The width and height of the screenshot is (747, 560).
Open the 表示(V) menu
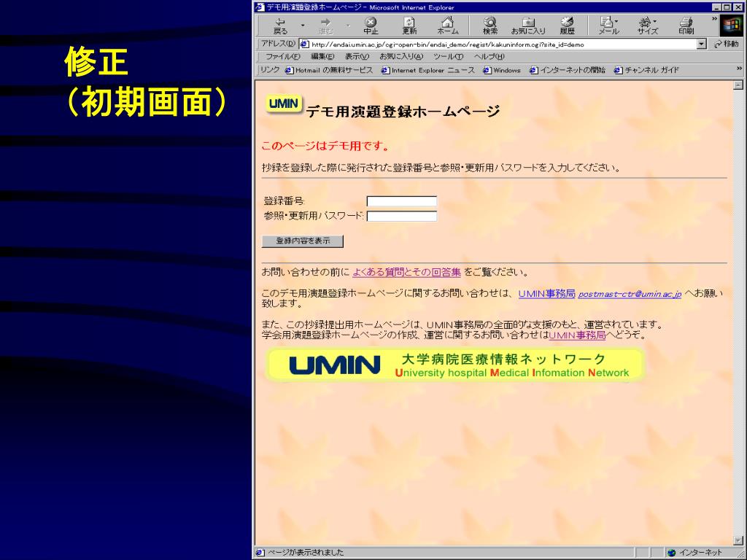coord(357,57)
